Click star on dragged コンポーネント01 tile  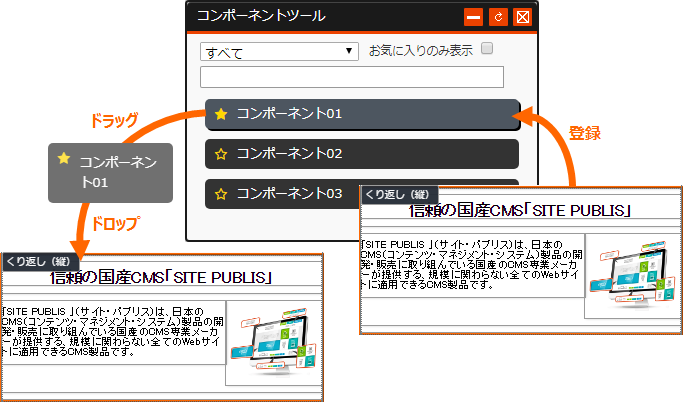click(x=64, y=159)
